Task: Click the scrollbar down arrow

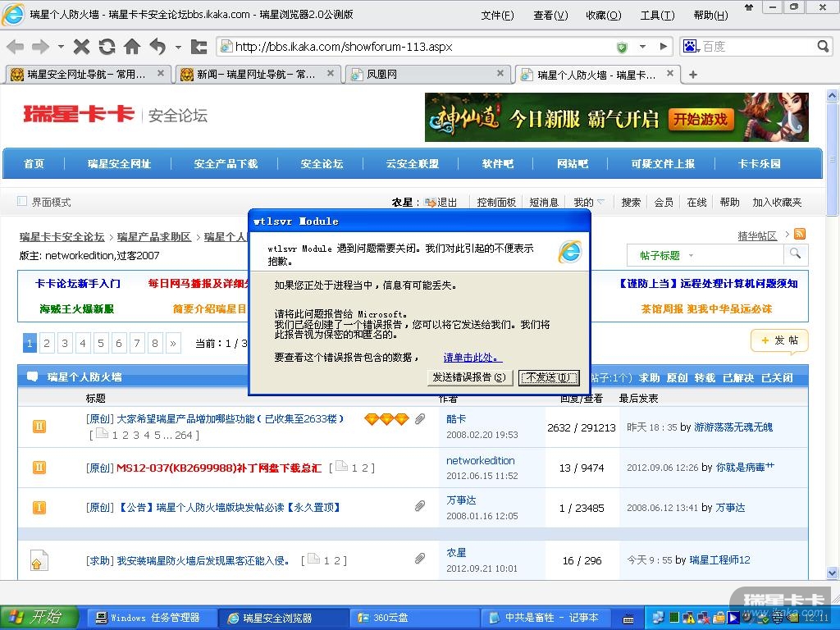Action: [832, 573]
